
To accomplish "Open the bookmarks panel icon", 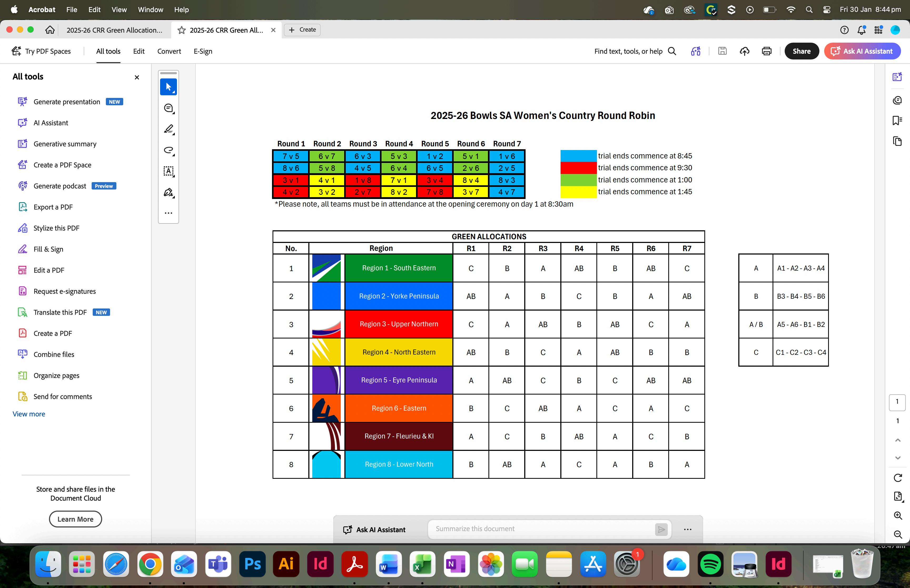I will [897, 121].
